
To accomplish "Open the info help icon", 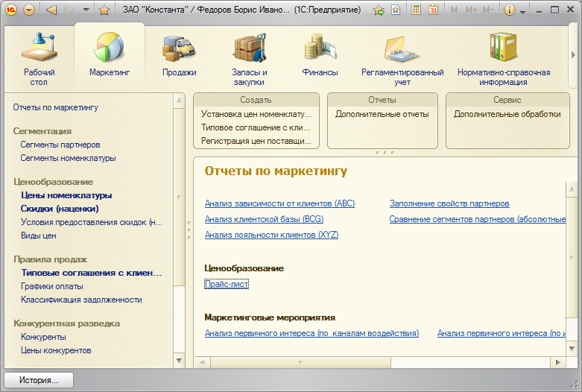I will point(510,10).
